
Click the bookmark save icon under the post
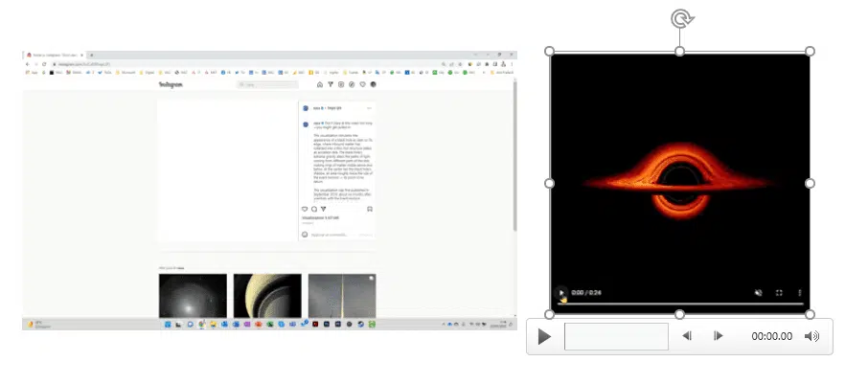click(x=370, y=209)
